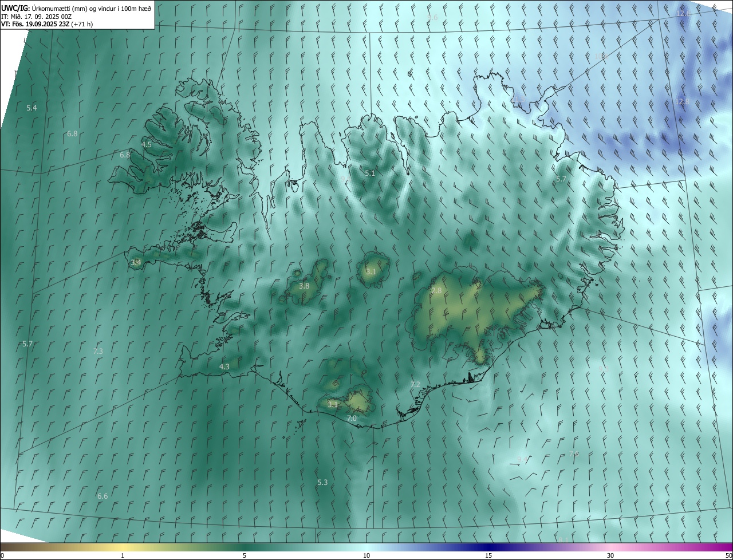The image size is (733, 560).
Task: Select the 5.3 value label
Action: coord(322,483)
